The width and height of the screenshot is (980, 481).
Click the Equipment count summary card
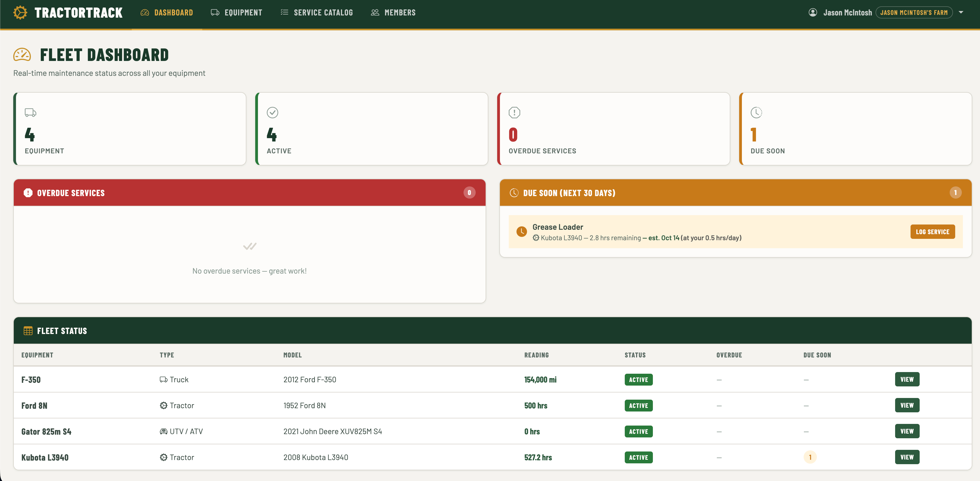coord(130,129)
